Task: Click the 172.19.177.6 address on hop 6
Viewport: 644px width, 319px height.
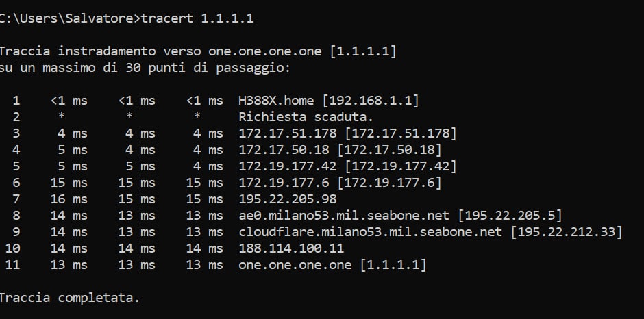Action: click(x=284, y=183)
